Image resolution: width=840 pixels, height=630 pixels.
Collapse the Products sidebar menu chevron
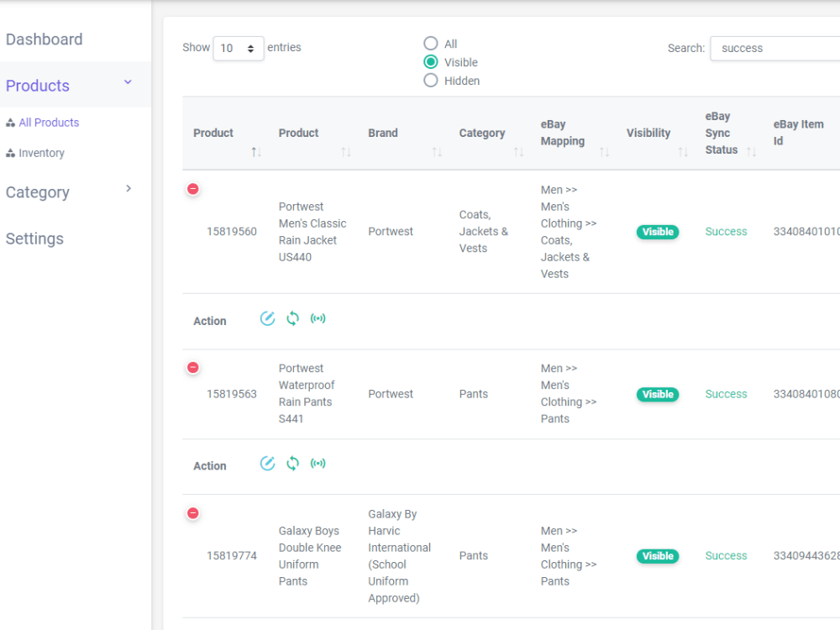(128, 82)
